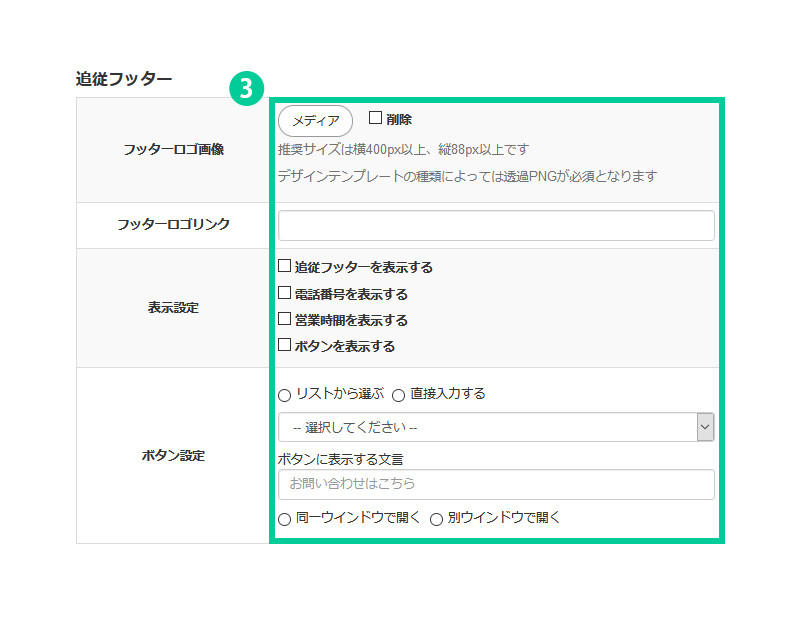Click the お問い合わせはこちら placeholder field

(496, 484)
